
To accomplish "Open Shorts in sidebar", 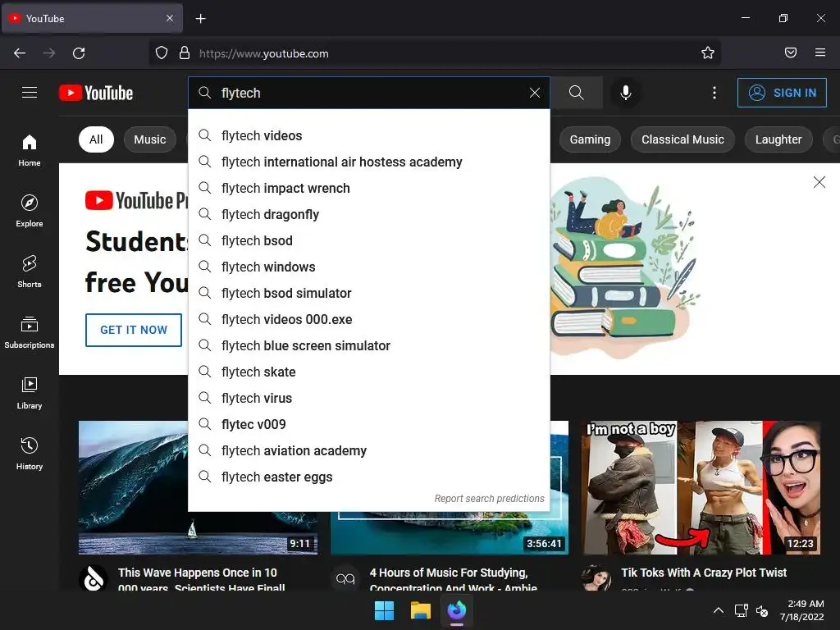I will [30, 272].
